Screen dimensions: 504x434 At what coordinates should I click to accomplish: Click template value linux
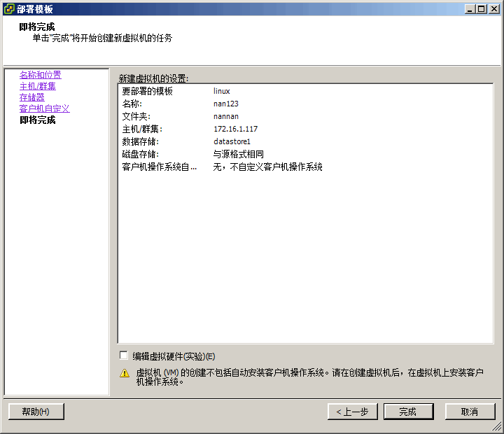pos(222,91)
